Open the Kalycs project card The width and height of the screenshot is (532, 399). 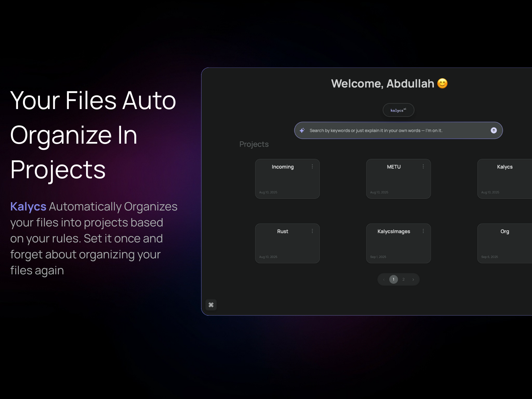pyautogui.click(x=505, y=180)
